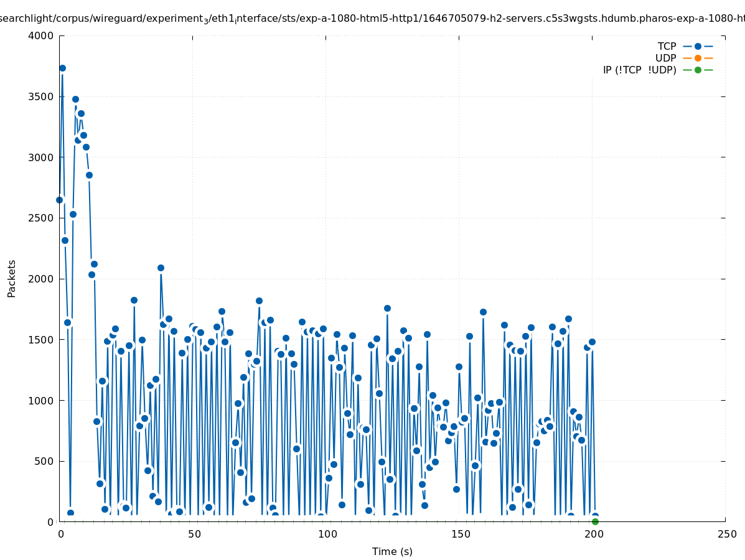Viewport: 745px width, 560px height.
Task: Click the green data point at 200 seconds
Action: (x=595, y=521)
